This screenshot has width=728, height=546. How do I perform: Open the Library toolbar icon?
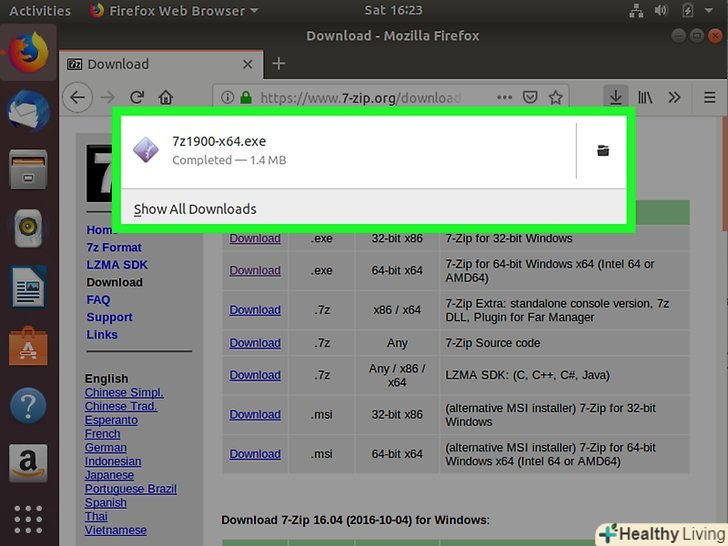tap(646, 97)
